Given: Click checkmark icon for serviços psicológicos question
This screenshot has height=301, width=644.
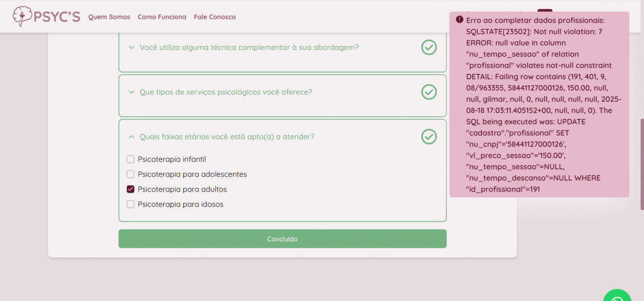Looking at the screenshot, I should (x=429, y=92).
